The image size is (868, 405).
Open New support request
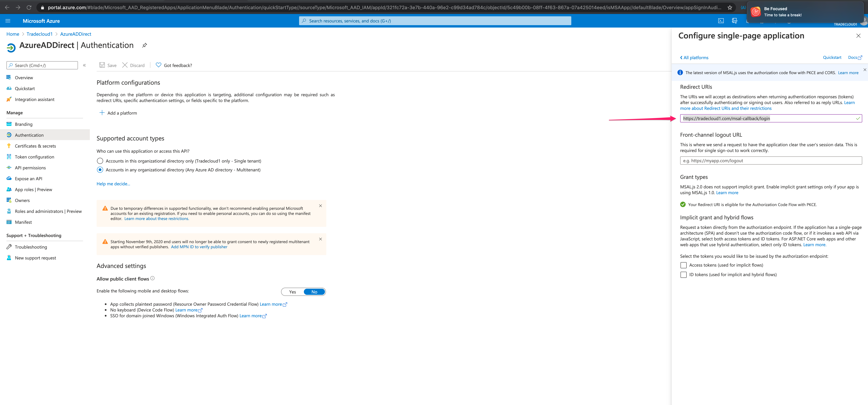click(x=35, y=258)
